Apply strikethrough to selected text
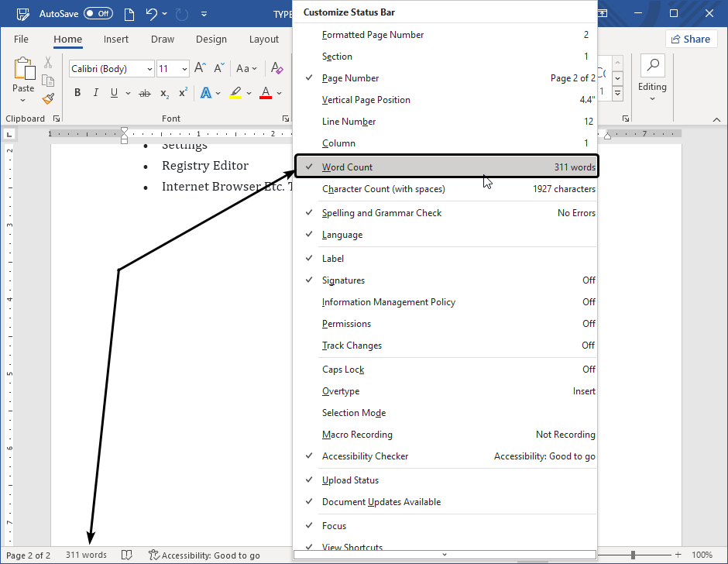Image resolution: width=728 pixels, height=564 pixels. pyautogui.click(x=144, y=93)
